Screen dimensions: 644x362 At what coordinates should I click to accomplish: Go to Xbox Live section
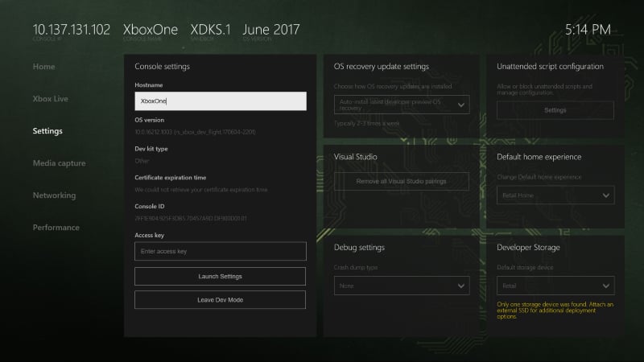click(x=51, y=98)
